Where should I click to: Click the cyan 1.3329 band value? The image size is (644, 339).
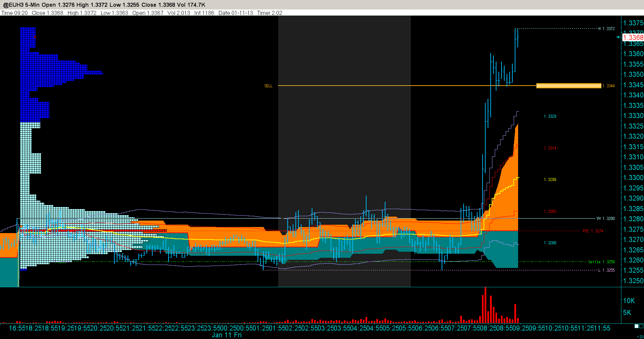pyautogui.click(x=550, y=116)
